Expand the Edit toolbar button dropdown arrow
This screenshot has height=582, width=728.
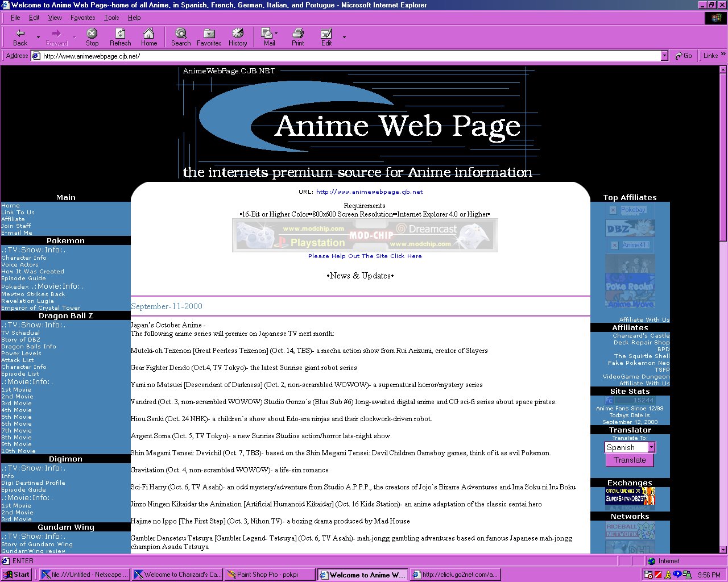click(x=344, y=38)
